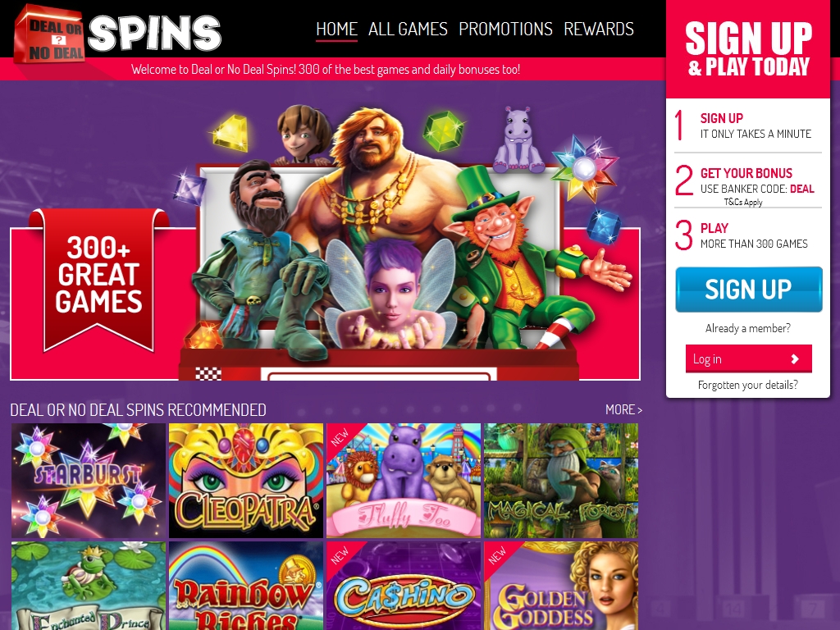Open the Golden Goddess game
The image size is (840, 630).
[561, 586]
